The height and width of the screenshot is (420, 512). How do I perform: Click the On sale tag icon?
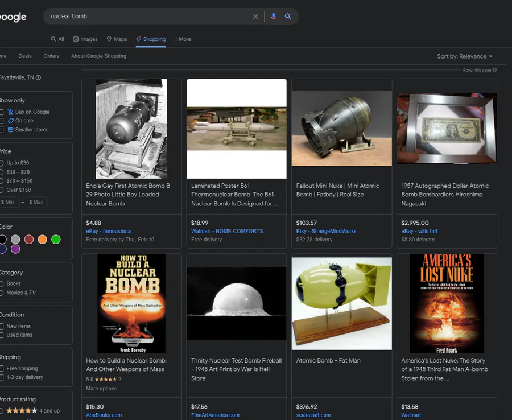pyautogui.click(x=10, y=121)
